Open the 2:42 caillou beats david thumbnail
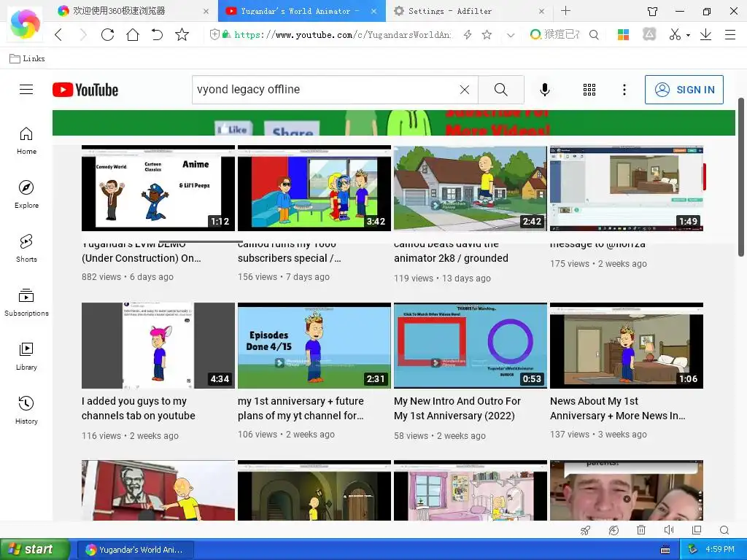Screen dimensions: 747x560 pyautogui.click(x=471, y=188)
